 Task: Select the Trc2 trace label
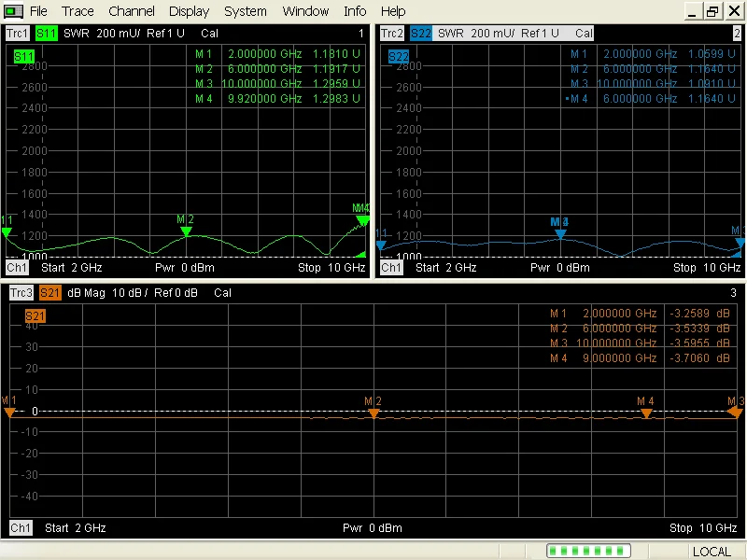(x=392, y=33)
